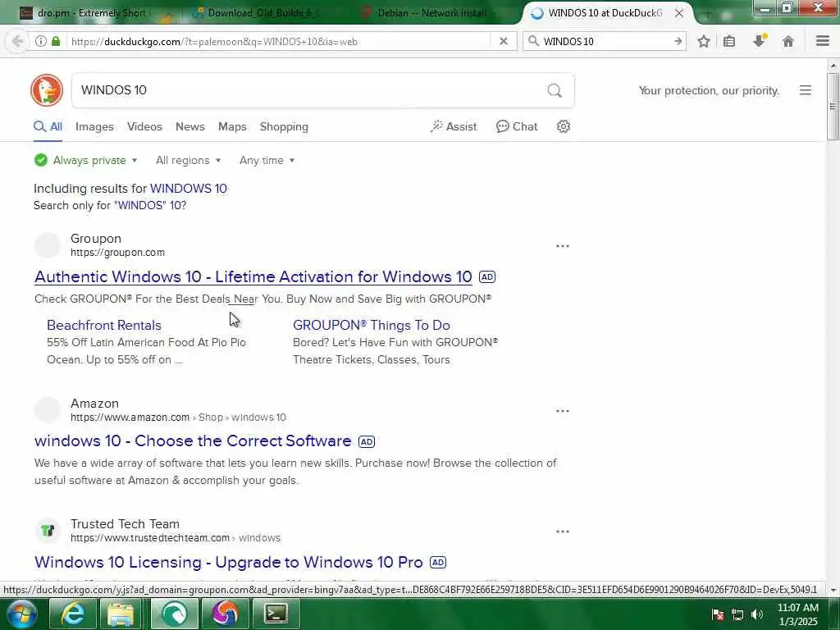Select the All results tab

[x=48, y=126]
